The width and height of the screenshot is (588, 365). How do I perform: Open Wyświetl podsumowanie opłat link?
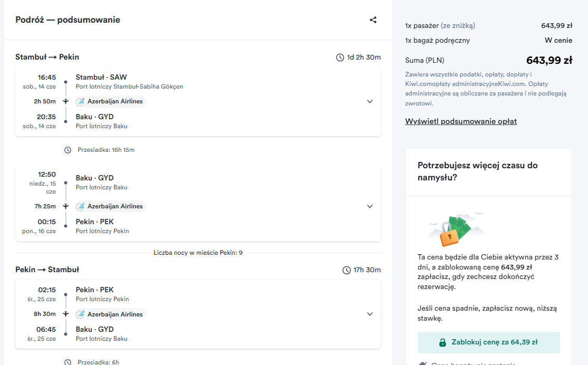pyautogui.click(x=461, y=121)
